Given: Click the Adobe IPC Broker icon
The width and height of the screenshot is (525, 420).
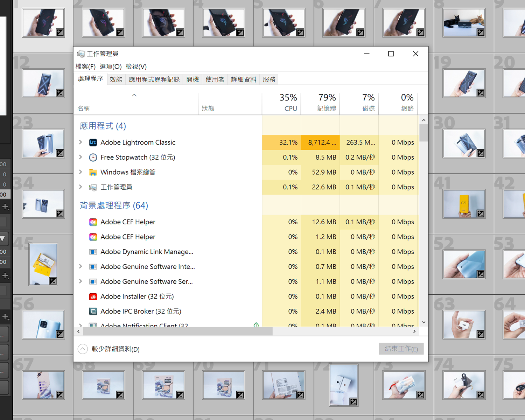Looking at the screenshot, I should (x=93, y=311).
